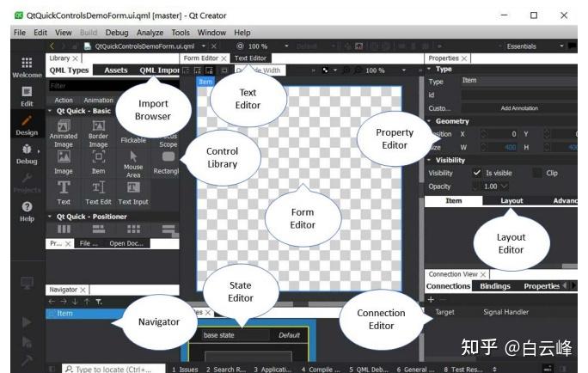Switch to Edit mode in sidebar
Viewport: 588px width, 373px height.
(x=27, y=96)
